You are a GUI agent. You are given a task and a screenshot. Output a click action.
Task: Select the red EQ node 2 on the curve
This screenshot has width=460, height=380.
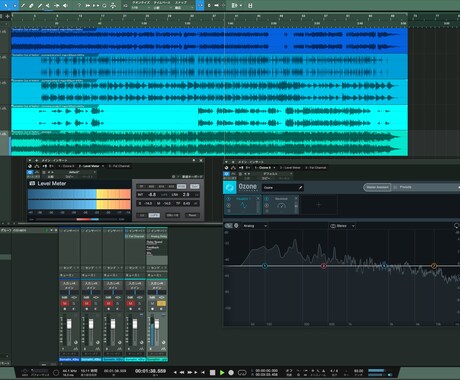tap(323, 266)
